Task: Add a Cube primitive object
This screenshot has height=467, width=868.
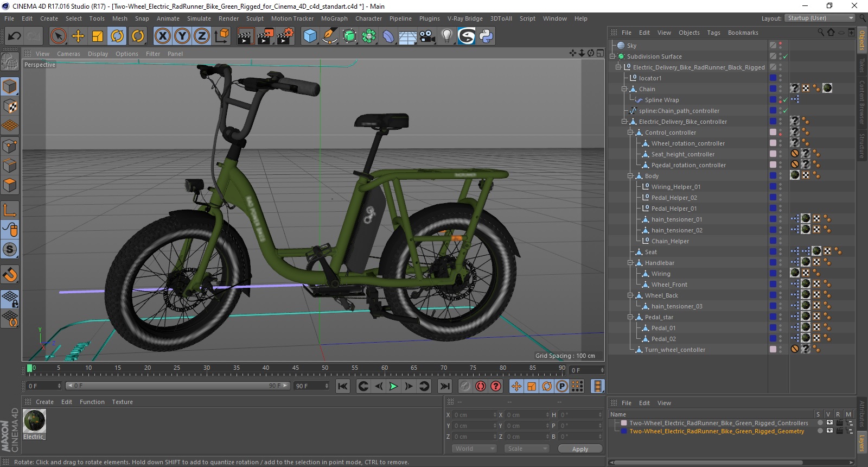Action: point(310,36)
